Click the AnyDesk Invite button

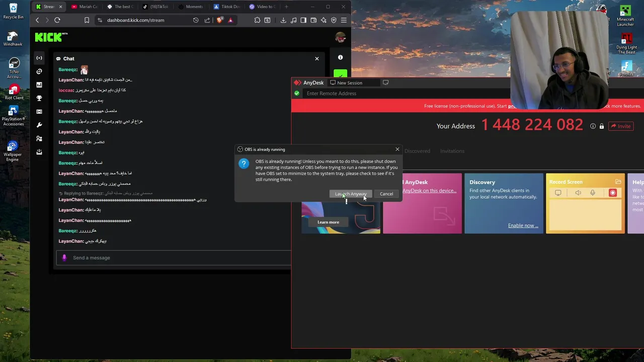(x=620, y=126)
